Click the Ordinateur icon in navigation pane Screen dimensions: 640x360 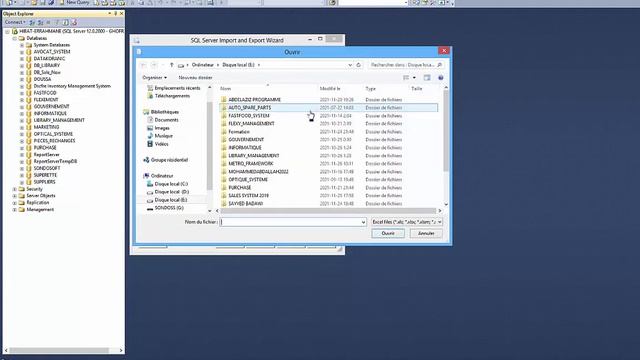pos(146,176)
